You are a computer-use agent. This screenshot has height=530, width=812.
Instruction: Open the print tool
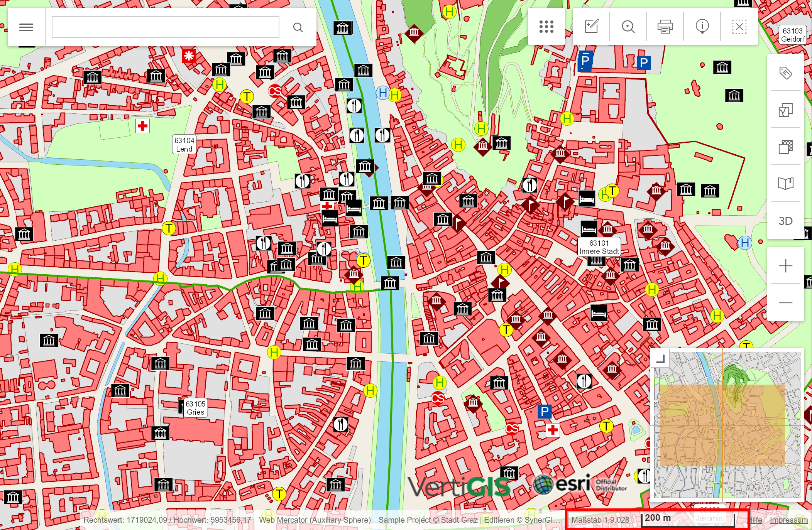click(665, 26)
